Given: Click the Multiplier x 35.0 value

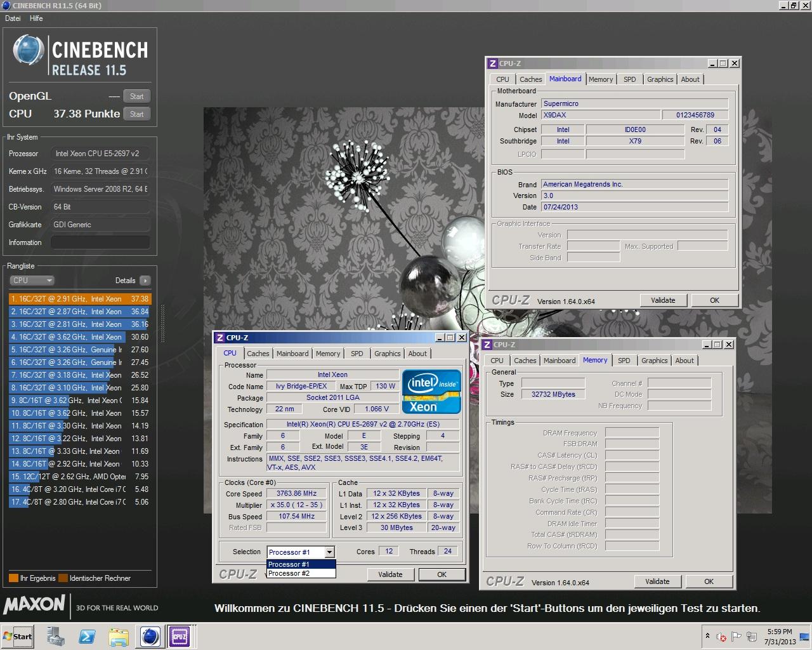Looking at the screenshot, I should [x=296, y=505].
